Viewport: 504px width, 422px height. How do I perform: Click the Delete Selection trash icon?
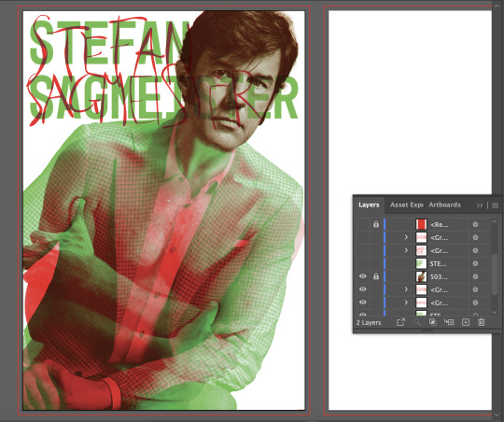pyautogui.click(x=482, y=322)
